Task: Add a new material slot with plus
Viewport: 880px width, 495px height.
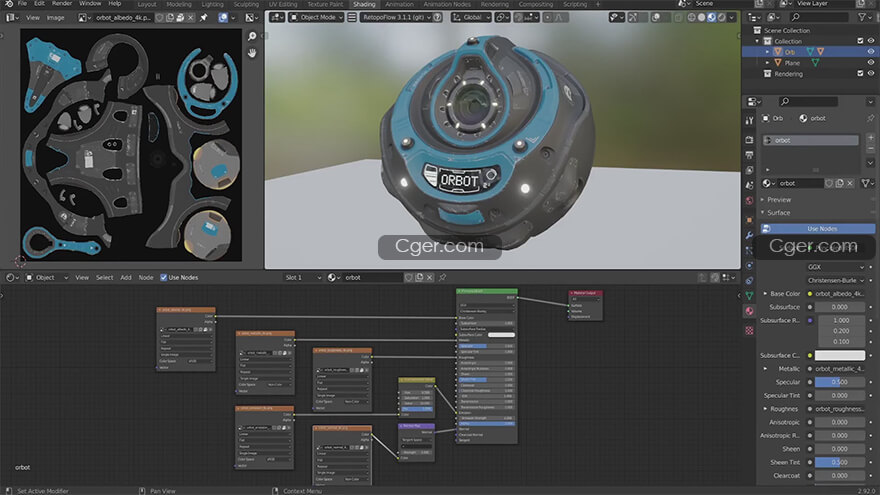Action: coord(870,138)
